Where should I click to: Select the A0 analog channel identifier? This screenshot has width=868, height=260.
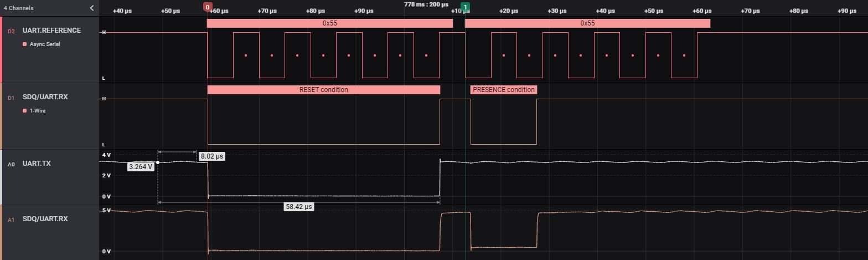[x=11, y=164]
